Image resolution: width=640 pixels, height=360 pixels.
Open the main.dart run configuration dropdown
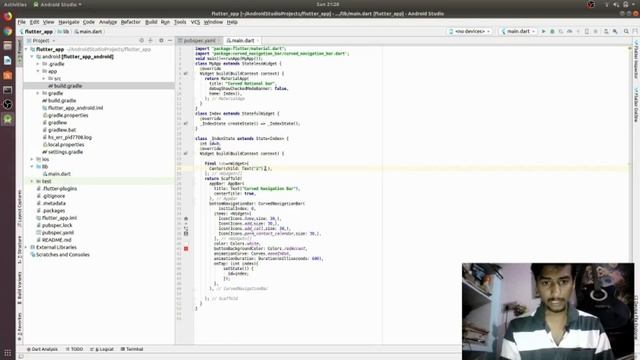pos(518,31)
